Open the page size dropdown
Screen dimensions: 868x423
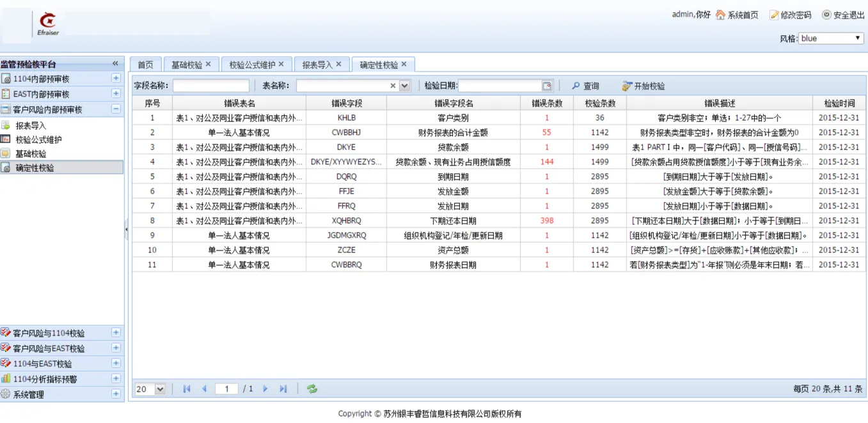pos(160,388)
